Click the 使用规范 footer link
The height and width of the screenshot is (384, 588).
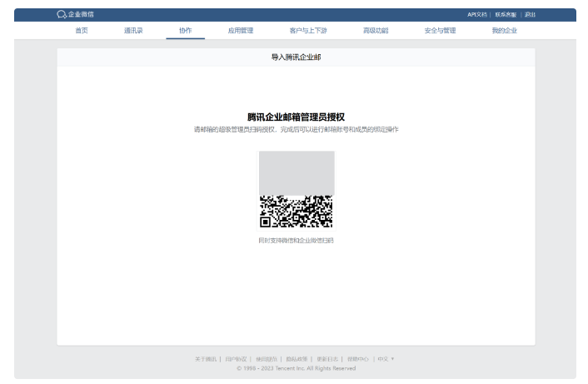[265, 359]
